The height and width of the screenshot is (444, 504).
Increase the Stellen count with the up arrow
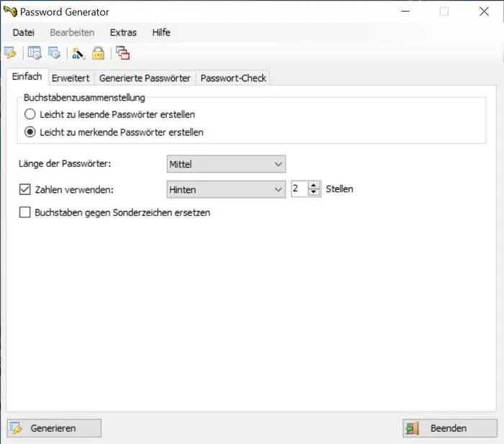(314, 186)
